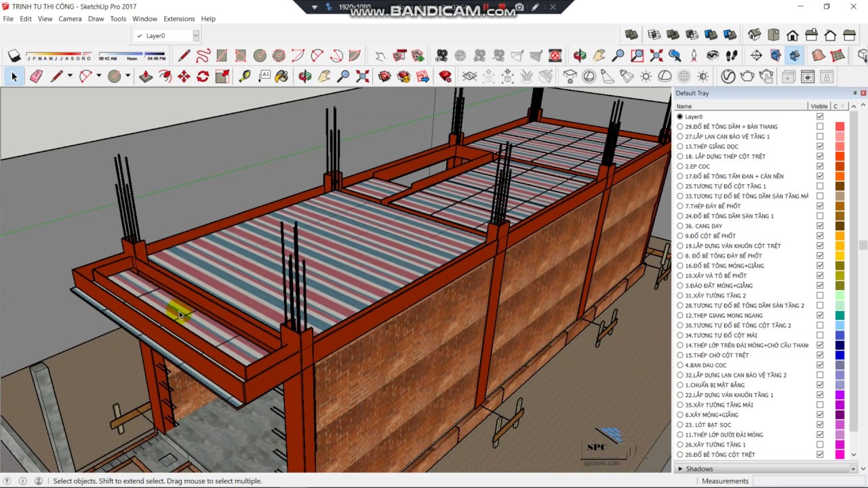This screenshot has width=868, height=488.
Task: Open the Draw menu
Action: pos(96,19)
